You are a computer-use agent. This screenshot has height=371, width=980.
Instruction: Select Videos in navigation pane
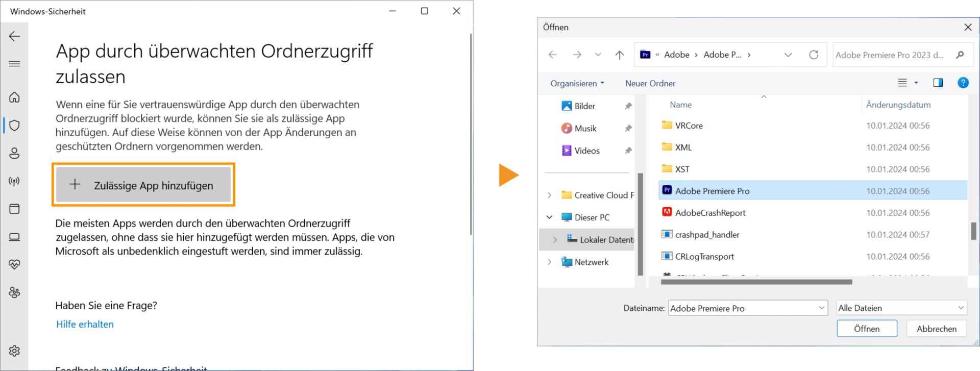586,151
